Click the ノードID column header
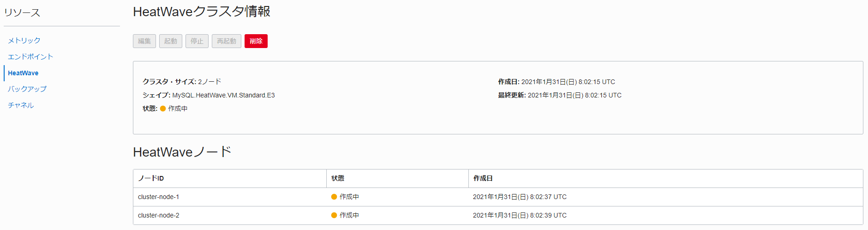Image resolution: width=868 pixels, height=230 pixels. [x=151, y=178]
